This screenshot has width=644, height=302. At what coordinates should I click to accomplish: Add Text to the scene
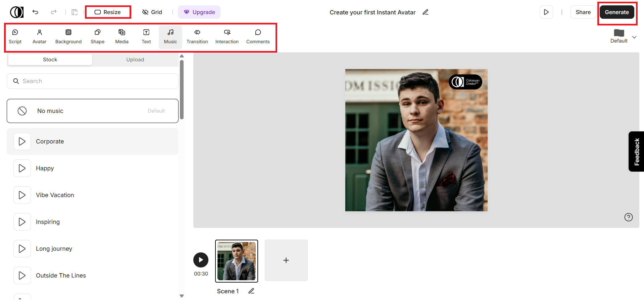point(146,36)
